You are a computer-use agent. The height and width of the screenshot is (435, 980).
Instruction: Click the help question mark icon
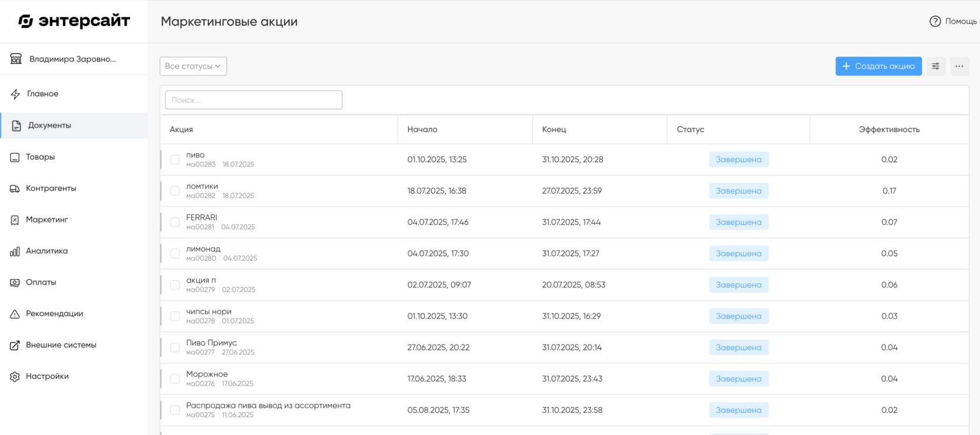tap(935, 22)
